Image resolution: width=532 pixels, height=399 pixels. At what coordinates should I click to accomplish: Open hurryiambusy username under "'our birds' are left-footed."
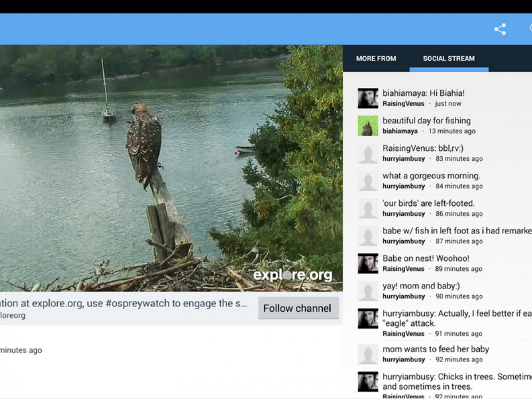pyautogui.click(x=403, y=214)
